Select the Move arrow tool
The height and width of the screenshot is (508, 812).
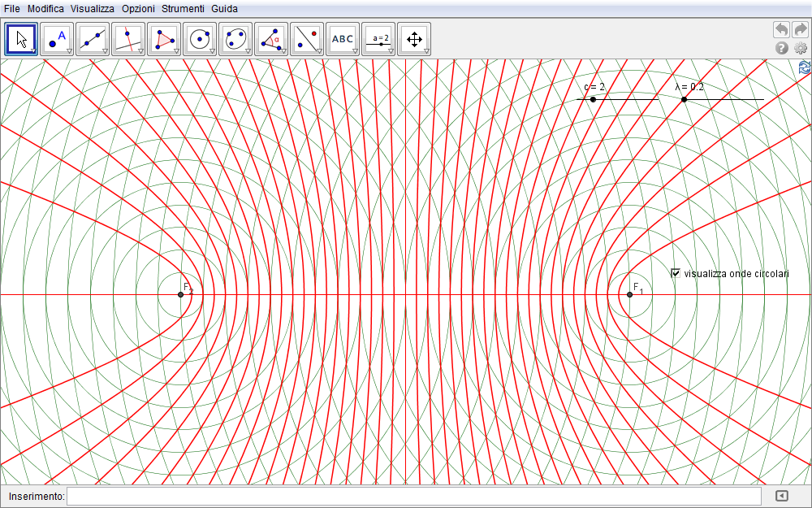tap(21, 38)
